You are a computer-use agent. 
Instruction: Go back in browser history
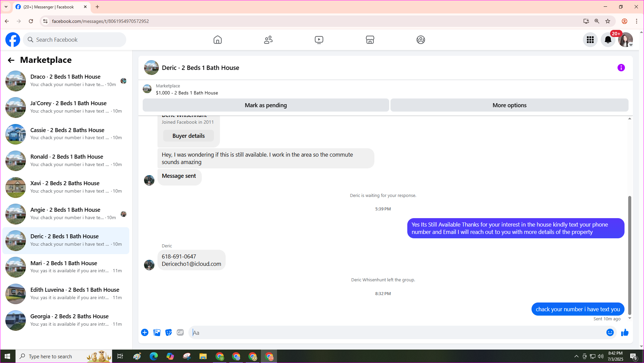(x=7, y=21)
